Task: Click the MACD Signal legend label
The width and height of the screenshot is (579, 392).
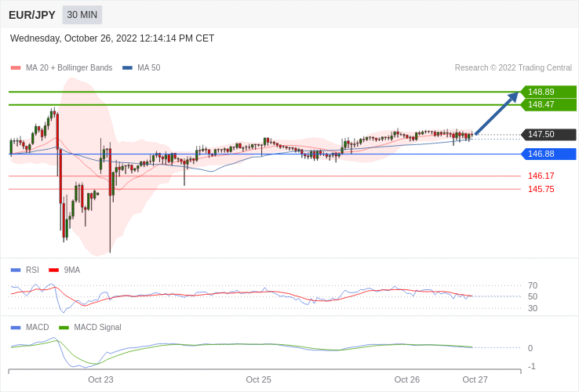Action: coord(97,328)
